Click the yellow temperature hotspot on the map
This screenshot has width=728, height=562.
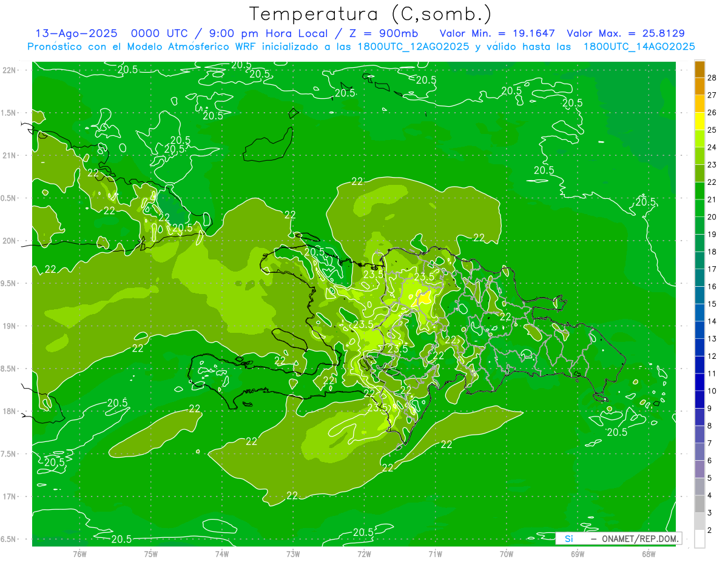(423, 297)
